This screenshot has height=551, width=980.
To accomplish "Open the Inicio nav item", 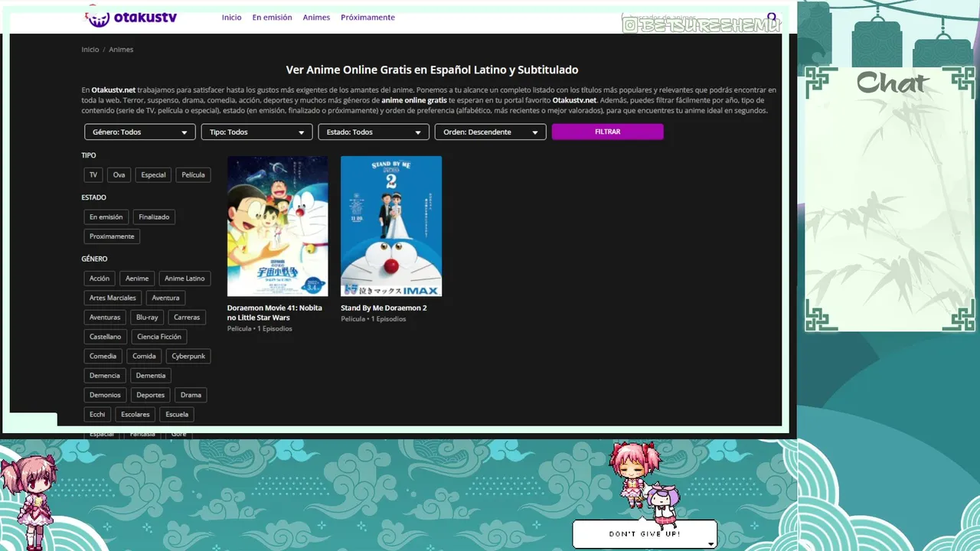I will [231, 18].
